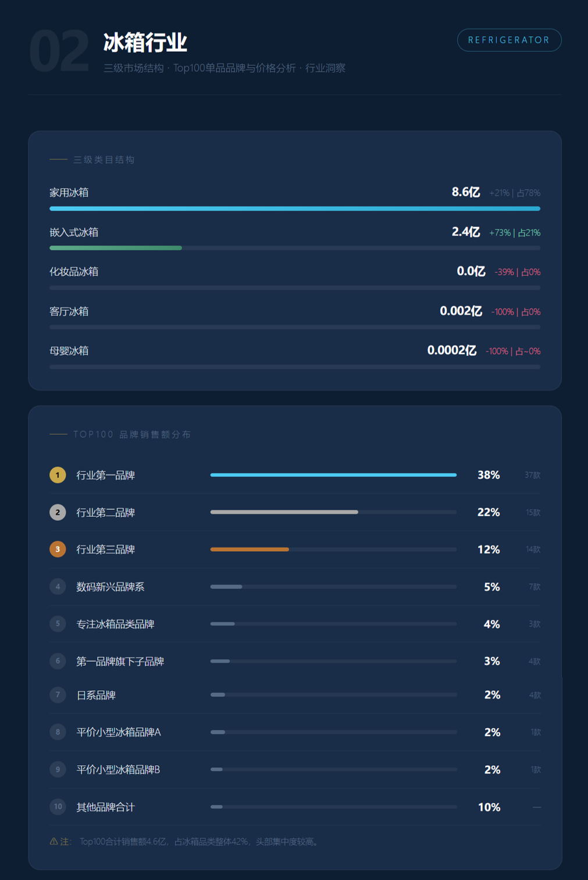Image resolution: width=588 pixels, height=880 pixels.
Task: Click the silver rank 2 badge
Action: tap(58, 512)
